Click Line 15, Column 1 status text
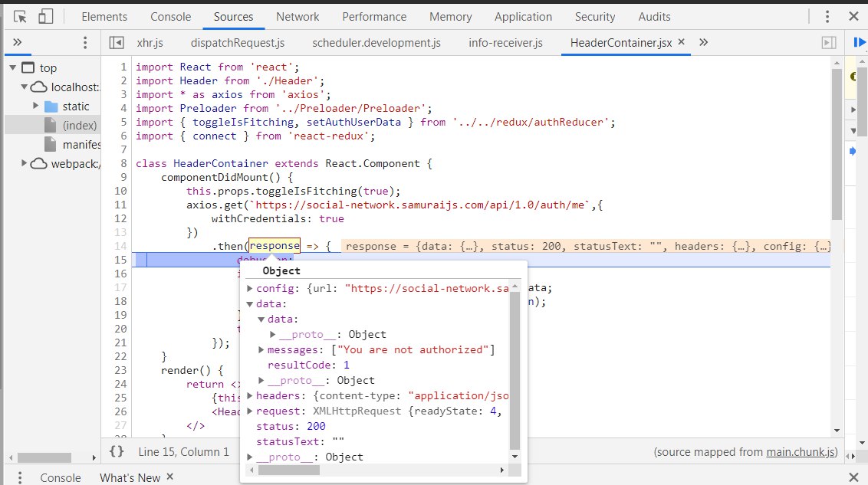Viewport: 868px width, 485px height. (x=184, y=452)
